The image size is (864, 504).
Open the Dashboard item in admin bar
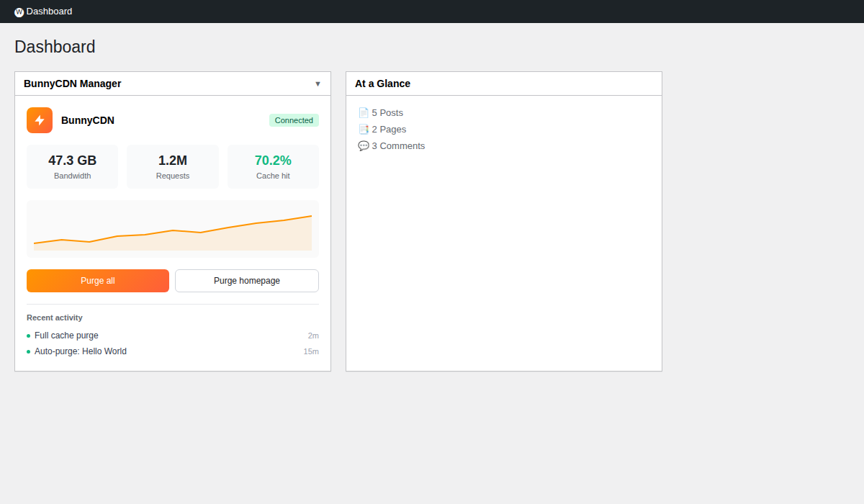click(43, 12)
